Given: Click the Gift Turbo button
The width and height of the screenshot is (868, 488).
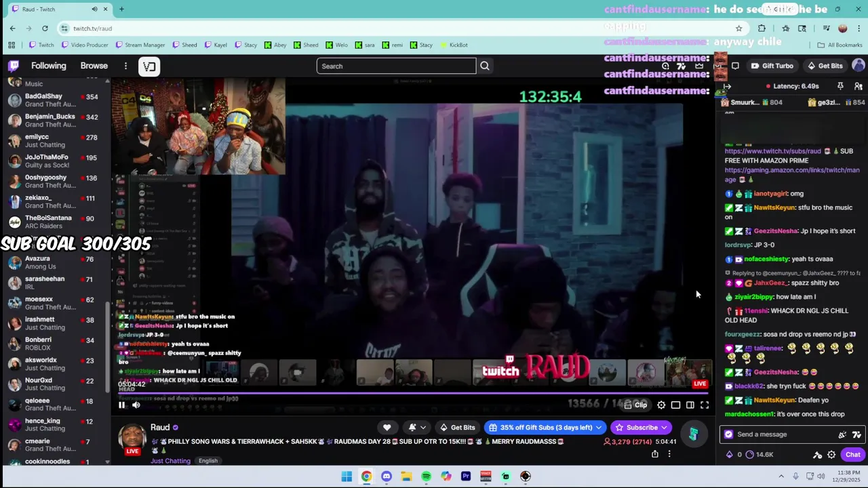Looking at the screenshot, I should [x=772, y=66].
